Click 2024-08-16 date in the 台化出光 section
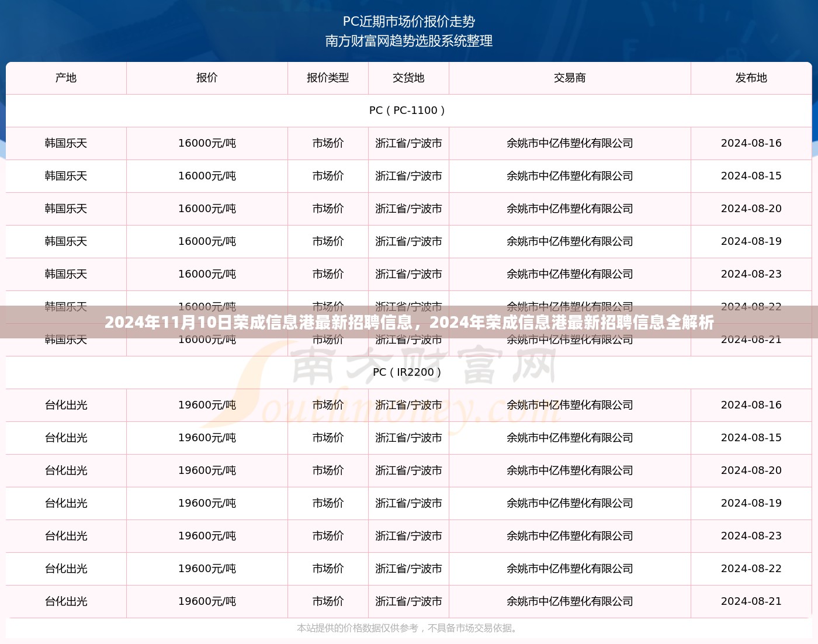 tap(751, 405)
